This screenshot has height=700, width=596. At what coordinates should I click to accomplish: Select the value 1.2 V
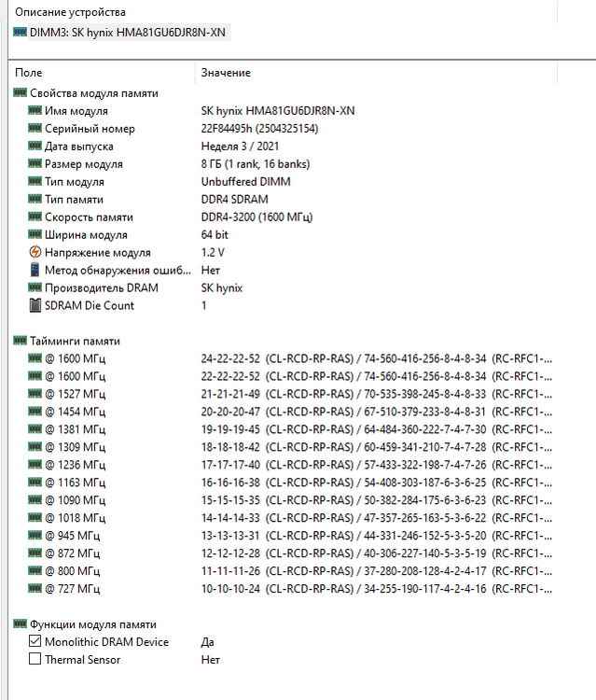[213, 252]
